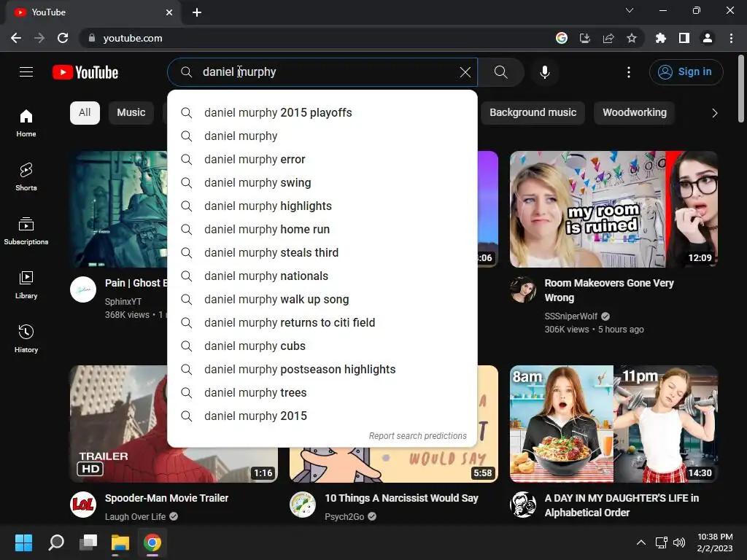The width and height of the screenshot is (747, 560).
Task: Open Library in the sidebar
Action: (26, 285)
